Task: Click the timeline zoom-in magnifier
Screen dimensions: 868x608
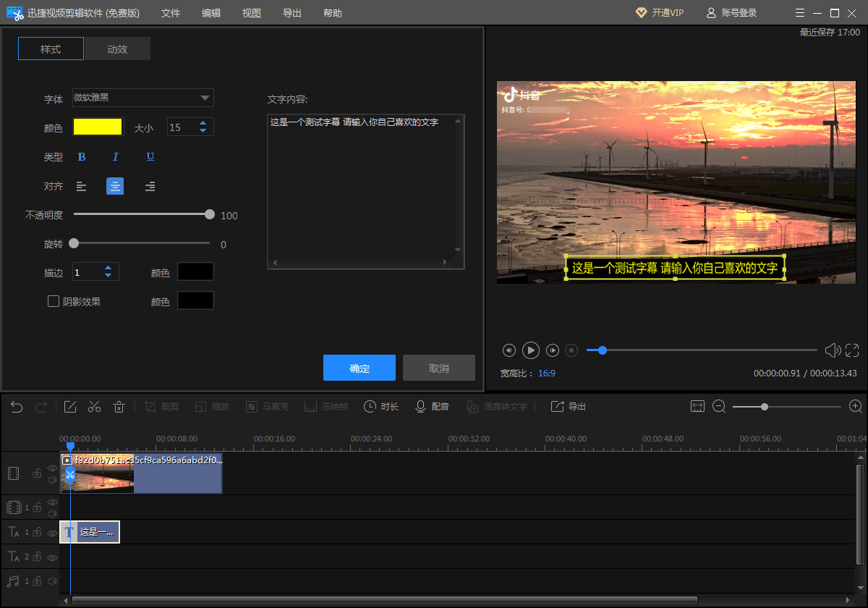Action: 856,407
